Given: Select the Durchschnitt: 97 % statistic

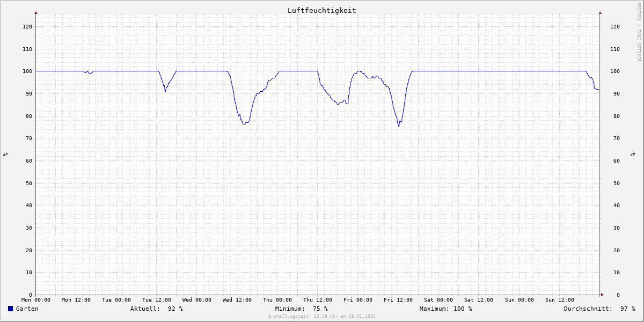Looking at the screenshot, I should 599,309.
